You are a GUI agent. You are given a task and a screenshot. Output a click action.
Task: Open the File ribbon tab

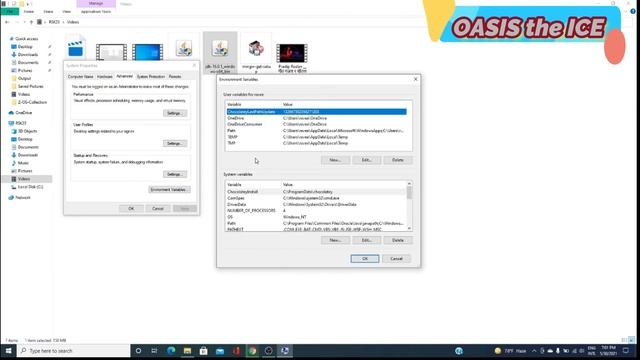tap(9, 11)
